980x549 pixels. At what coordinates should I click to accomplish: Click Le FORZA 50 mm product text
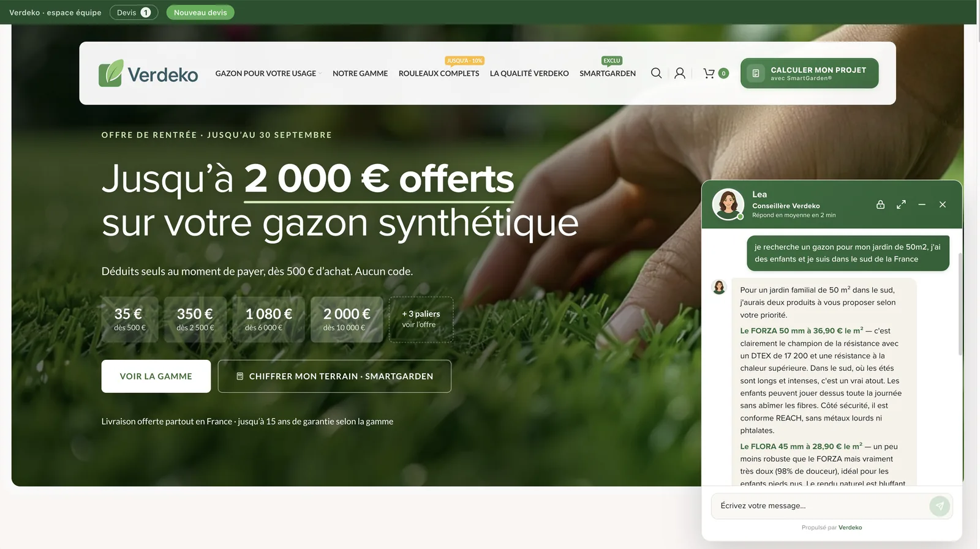coord(801,331)
